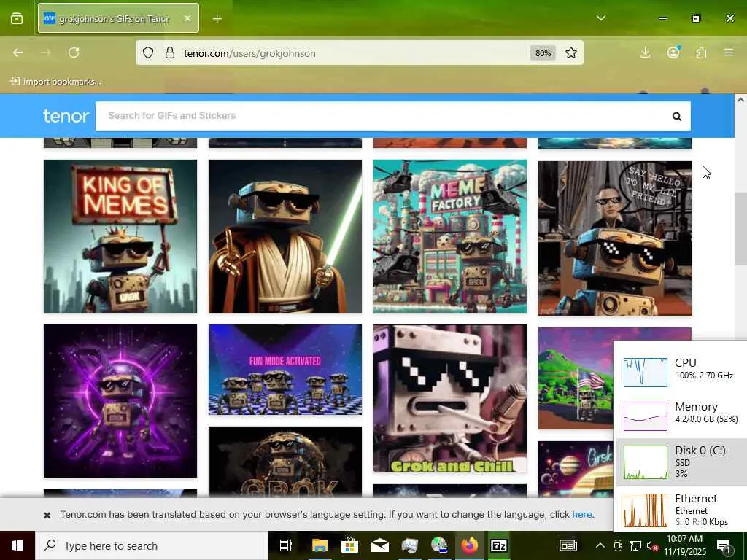Image resolution: width=747 pixels, height=560 pixels.
Task: Bookmark this page with star icon
Action: tap(571, 52)
